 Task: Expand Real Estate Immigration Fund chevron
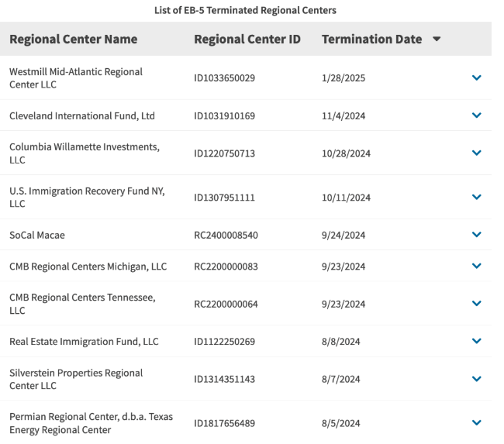point(476,341)
